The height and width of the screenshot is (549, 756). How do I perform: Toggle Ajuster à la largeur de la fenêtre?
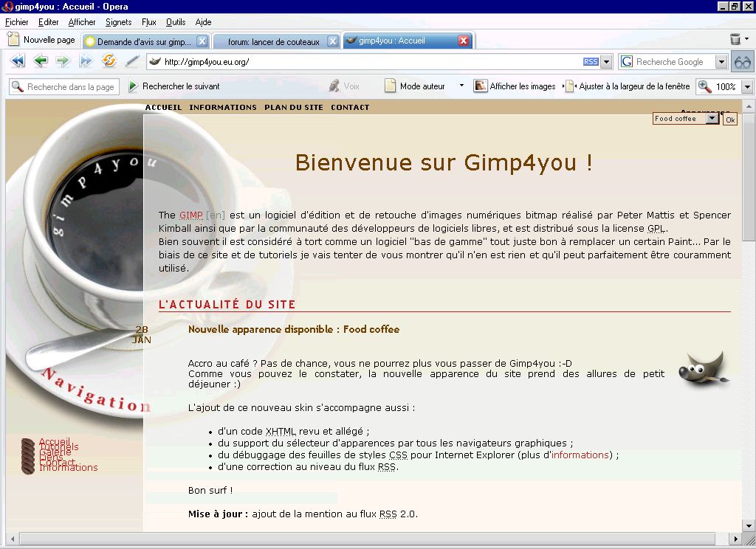click(x=628, y=86)
